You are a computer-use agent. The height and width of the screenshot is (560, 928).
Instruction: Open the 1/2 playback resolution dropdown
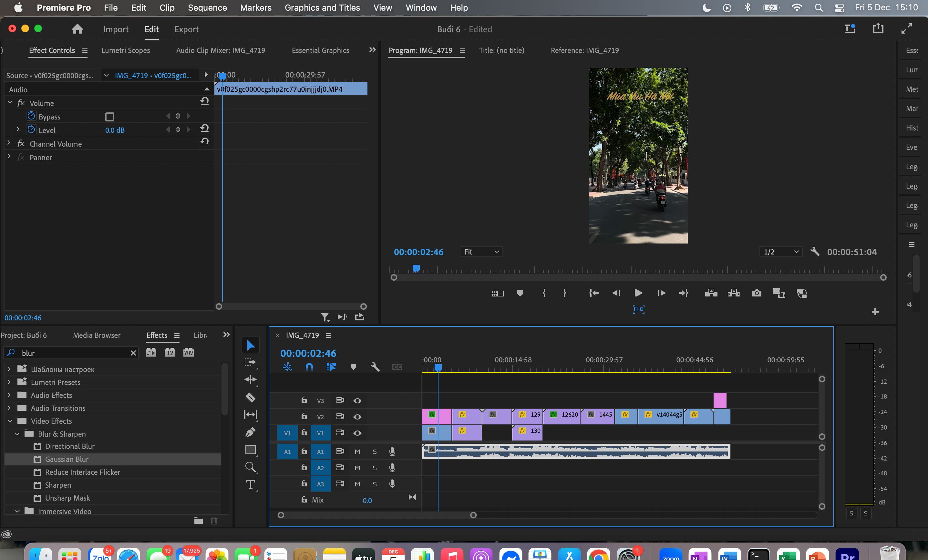tap(781, 252)
